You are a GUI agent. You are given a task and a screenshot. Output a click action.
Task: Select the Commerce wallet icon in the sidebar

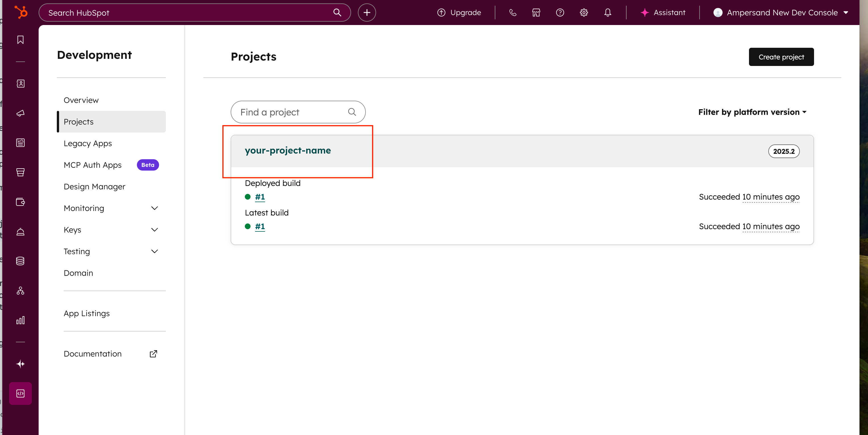[20, 202]
